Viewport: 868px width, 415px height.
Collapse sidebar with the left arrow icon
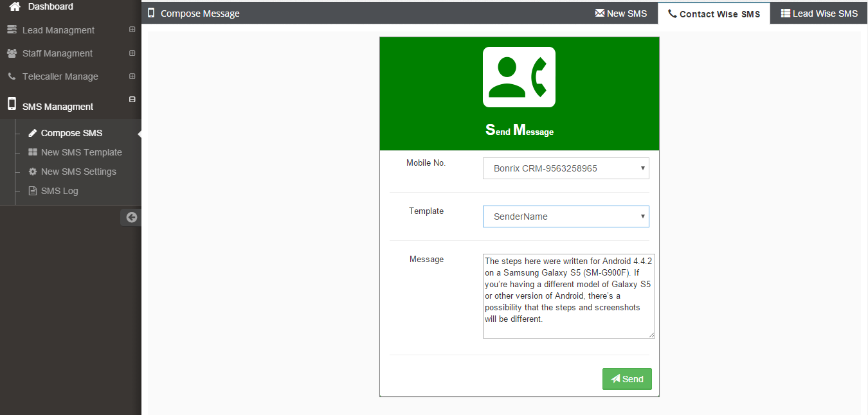(131, 217)
